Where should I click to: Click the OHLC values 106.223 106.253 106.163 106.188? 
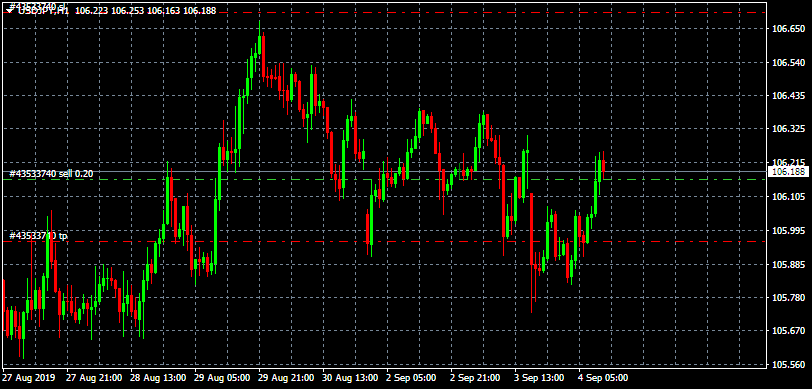(x=146, y=11)
